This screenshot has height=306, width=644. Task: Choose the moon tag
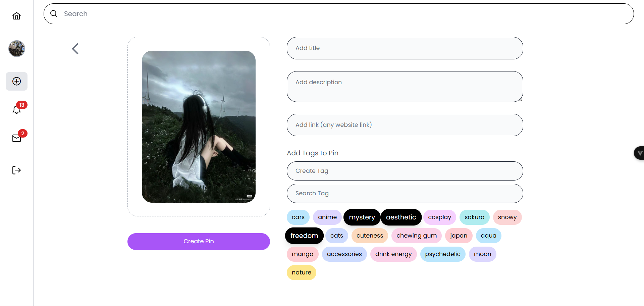tap(482, 254)
